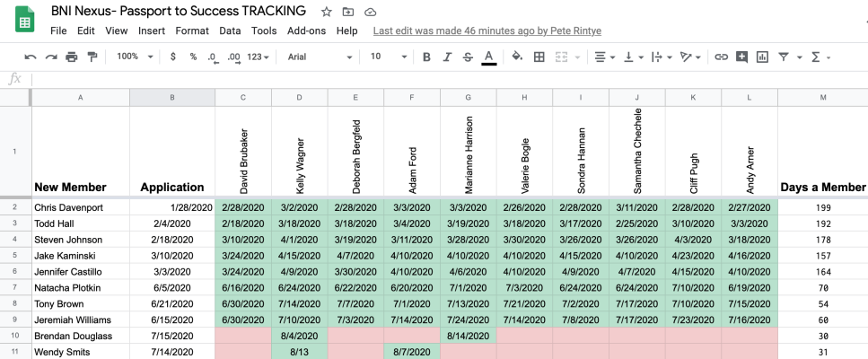Click into the formula bar
Screen dimensions: 868x359
[x=449, y=80]
